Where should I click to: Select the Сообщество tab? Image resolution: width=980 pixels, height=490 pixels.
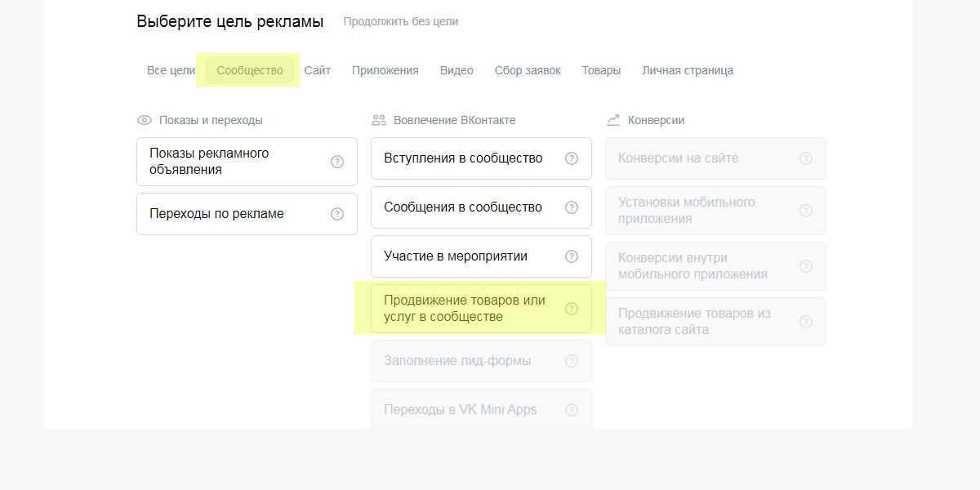(x=249, y=70)
